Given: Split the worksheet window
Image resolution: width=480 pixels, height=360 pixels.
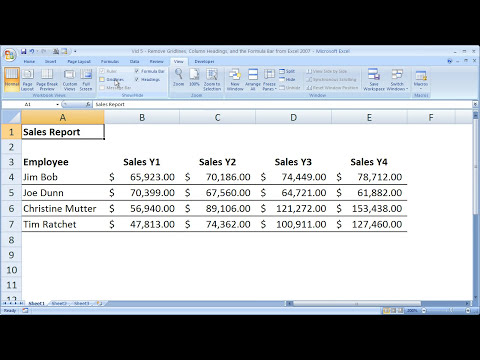Looking at the screenshot, I should click(x=287, y=71).
